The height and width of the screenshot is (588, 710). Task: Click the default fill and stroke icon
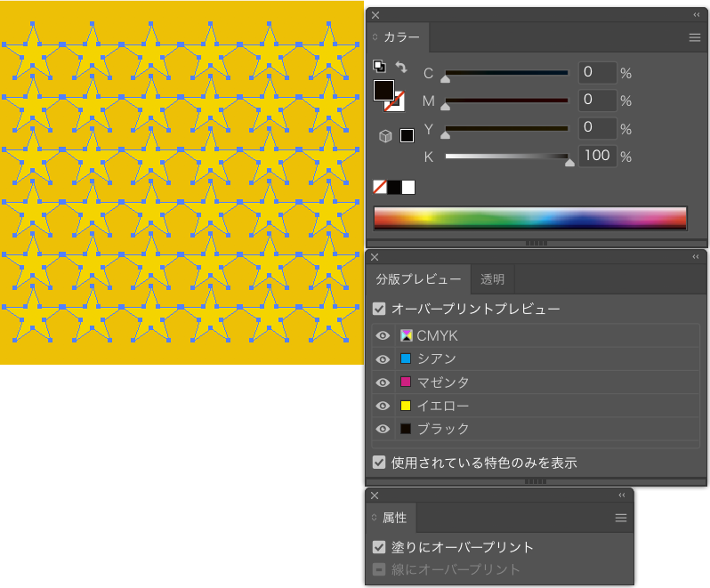click(x=379, y=66)
